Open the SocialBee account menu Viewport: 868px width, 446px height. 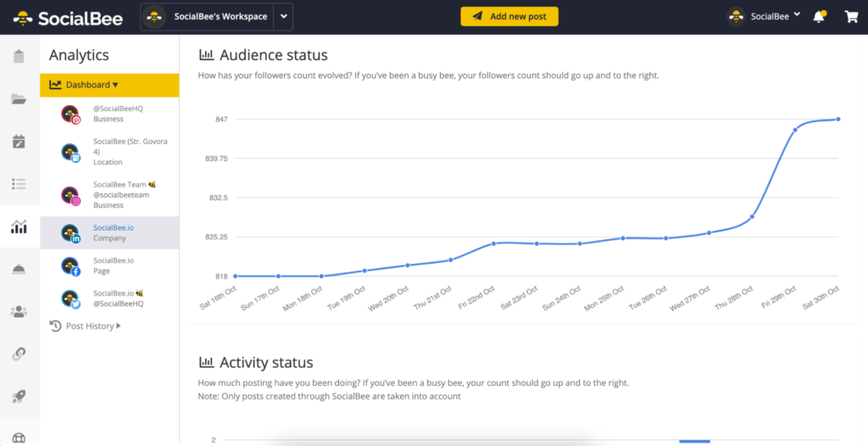coord(763,17)
